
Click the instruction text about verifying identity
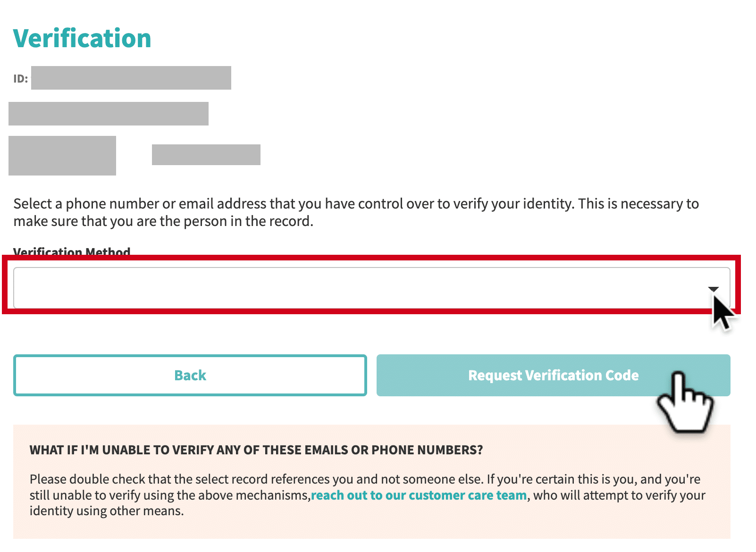[356, 212]
